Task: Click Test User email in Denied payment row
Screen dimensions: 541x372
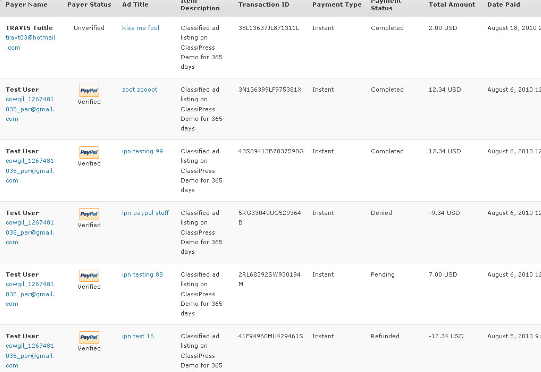Action: pyautogui.click(x=30, y=232)
